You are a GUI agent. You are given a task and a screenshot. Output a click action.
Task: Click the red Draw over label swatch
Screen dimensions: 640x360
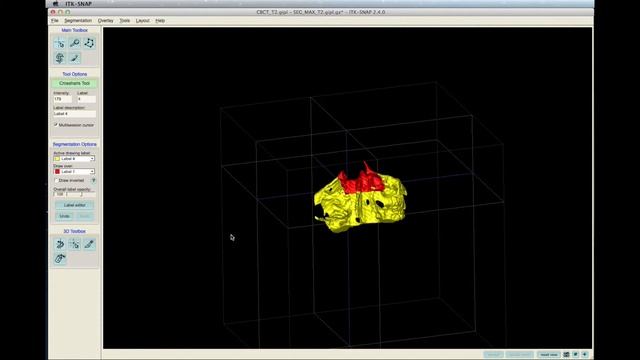[57, 171]
